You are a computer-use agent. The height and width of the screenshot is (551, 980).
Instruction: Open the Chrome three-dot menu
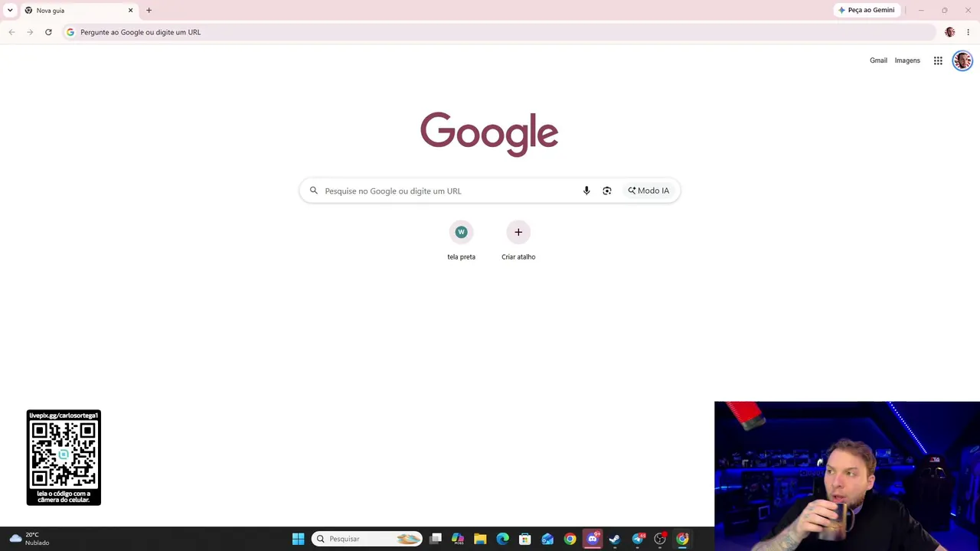[968, 32]
